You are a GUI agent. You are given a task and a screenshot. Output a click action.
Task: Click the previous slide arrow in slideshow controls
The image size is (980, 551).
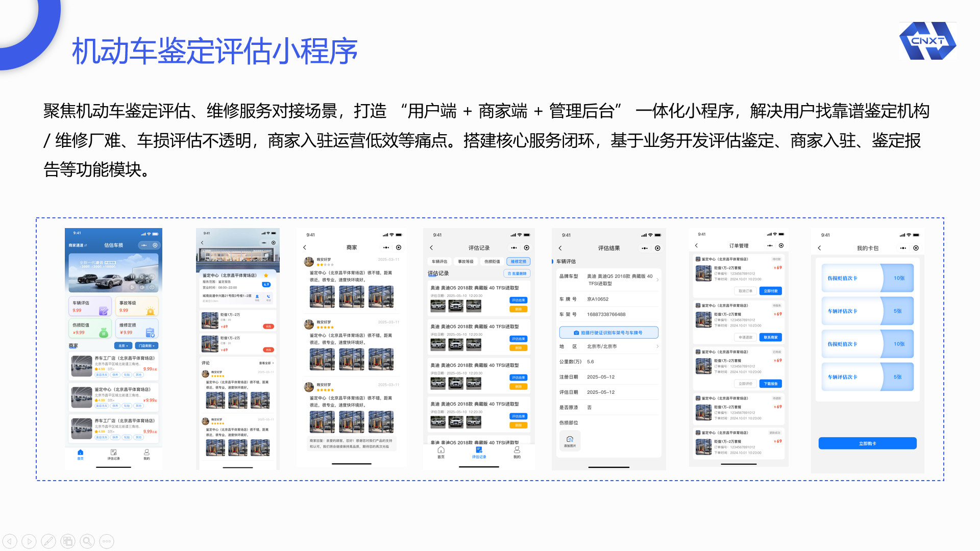pyautogui.click(x=10, y=541)
